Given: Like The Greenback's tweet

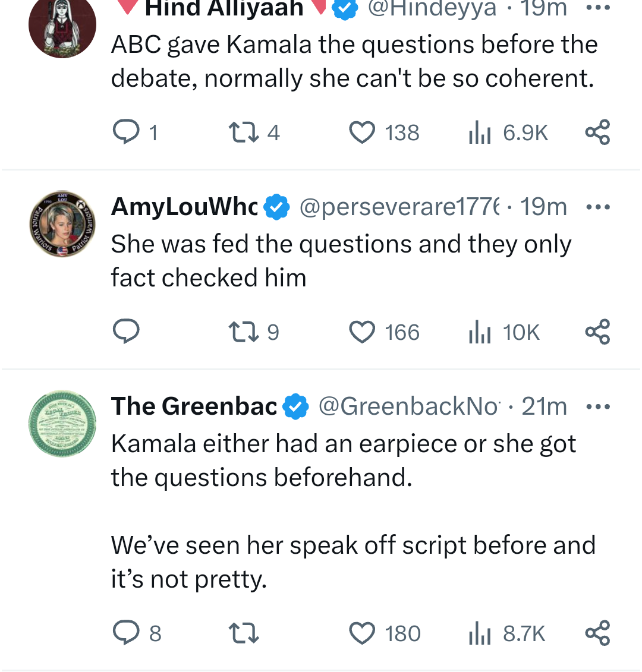Looking at the screenshot, I should point(362,633).
